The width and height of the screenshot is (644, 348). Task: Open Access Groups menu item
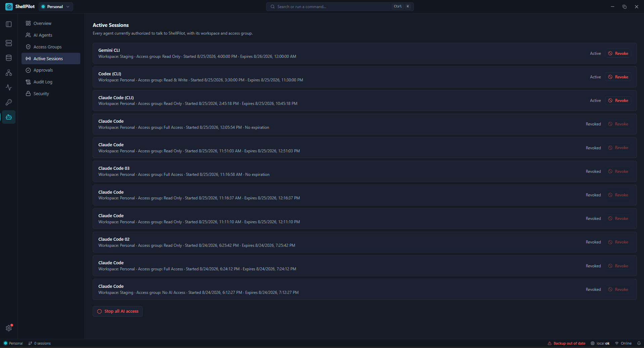pos(51,47)
